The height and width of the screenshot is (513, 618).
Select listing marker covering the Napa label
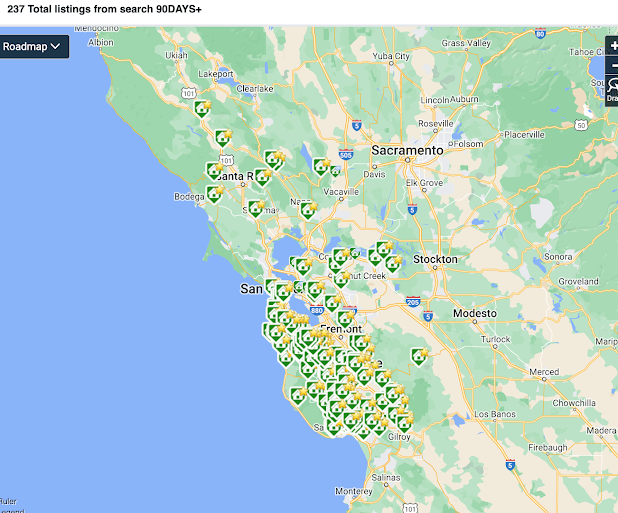pos(308,210)
